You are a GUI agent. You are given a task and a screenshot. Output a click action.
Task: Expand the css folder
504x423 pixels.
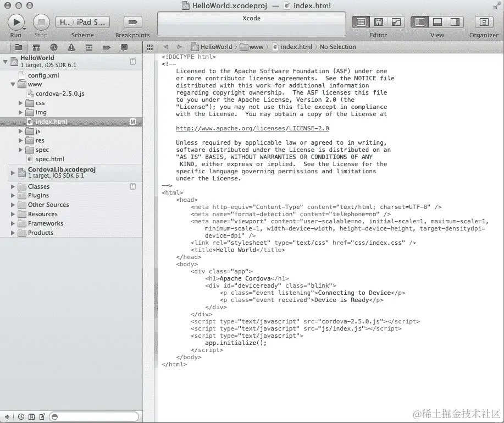pos(20,103)
